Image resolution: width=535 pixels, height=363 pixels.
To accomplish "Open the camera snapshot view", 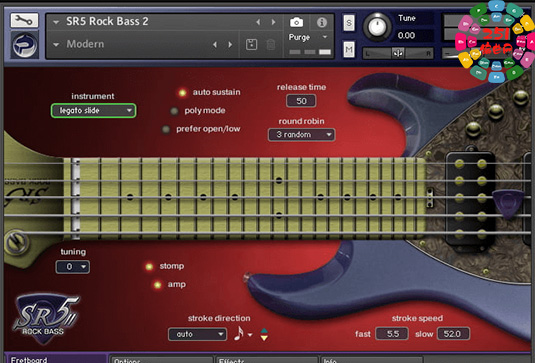I will (x=296, y=23).
